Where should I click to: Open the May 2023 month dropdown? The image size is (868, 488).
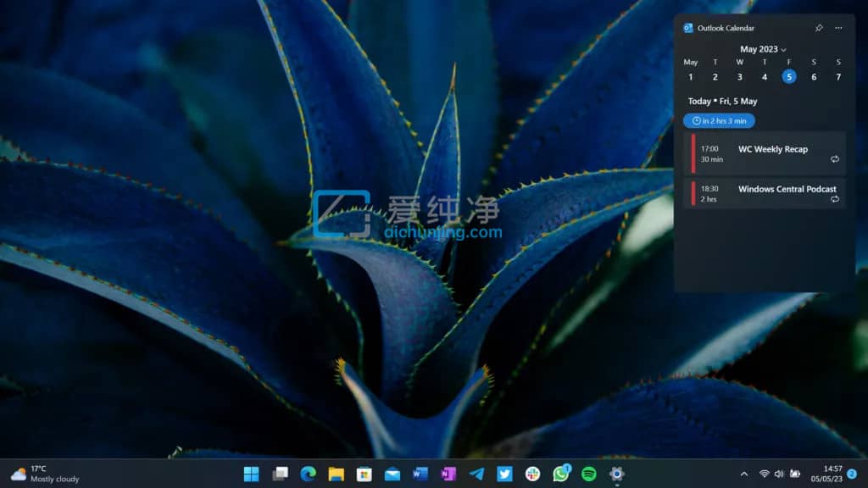tap(763, 48)
